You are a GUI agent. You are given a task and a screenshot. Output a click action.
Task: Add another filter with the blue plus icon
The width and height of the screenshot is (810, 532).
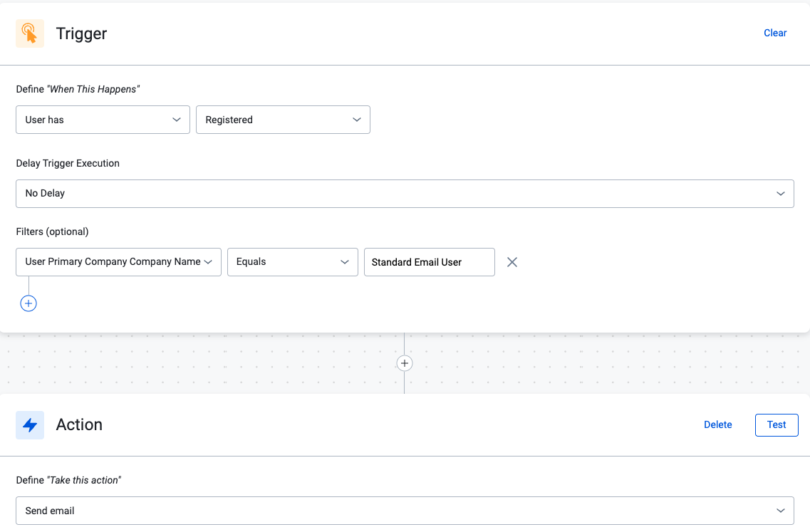pyautogui.click(x=28, y=303)
